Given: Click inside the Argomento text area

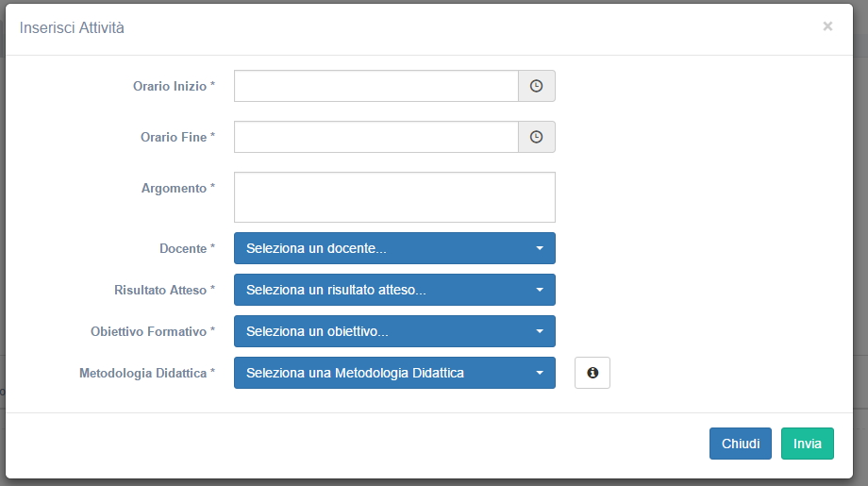Looking at the screenshot, I should pyautogui.click(x=394, y=197).
